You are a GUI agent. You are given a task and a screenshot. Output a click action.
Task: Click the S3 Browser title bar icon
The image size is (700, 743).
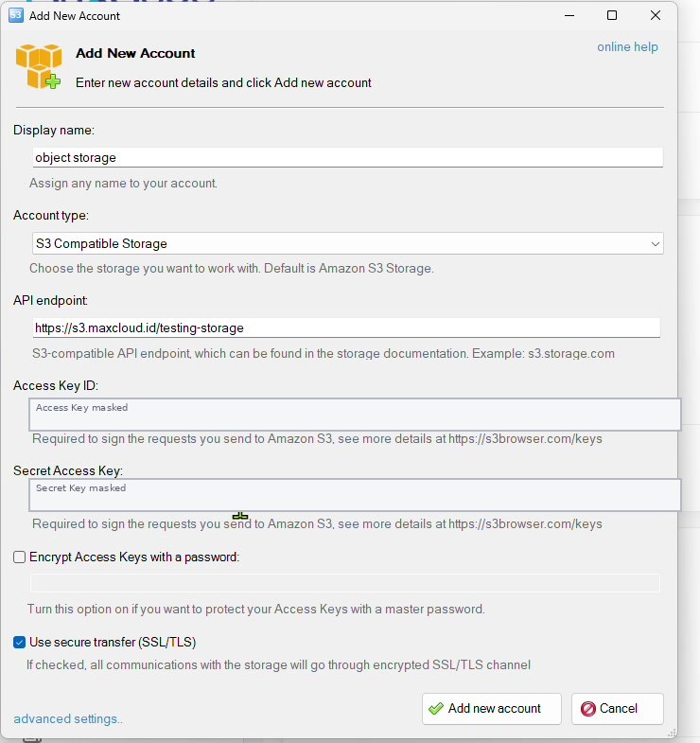pyautogui.click(x=16, y=15)
